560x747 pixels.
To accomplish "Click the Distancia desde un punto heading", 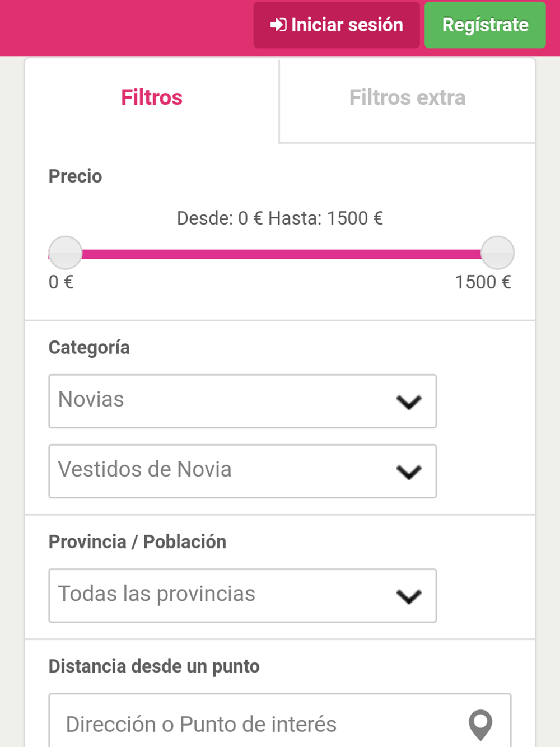I will click(154, 666).
